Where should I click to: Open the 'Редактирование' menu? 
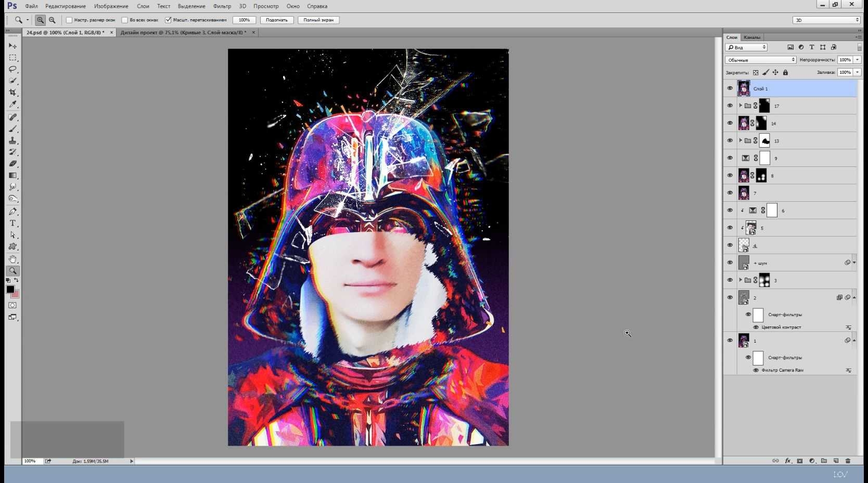click(66, 6)
